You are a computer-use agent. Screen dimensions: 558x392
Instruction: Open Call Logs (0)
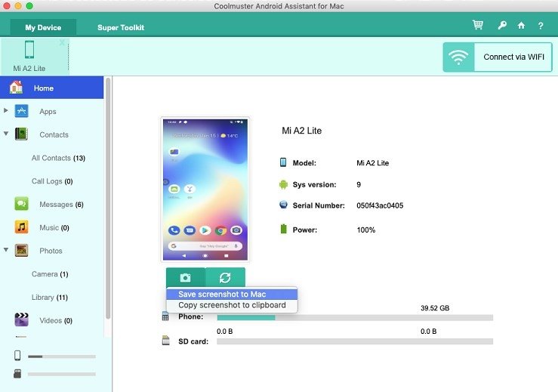pos(52,181)
